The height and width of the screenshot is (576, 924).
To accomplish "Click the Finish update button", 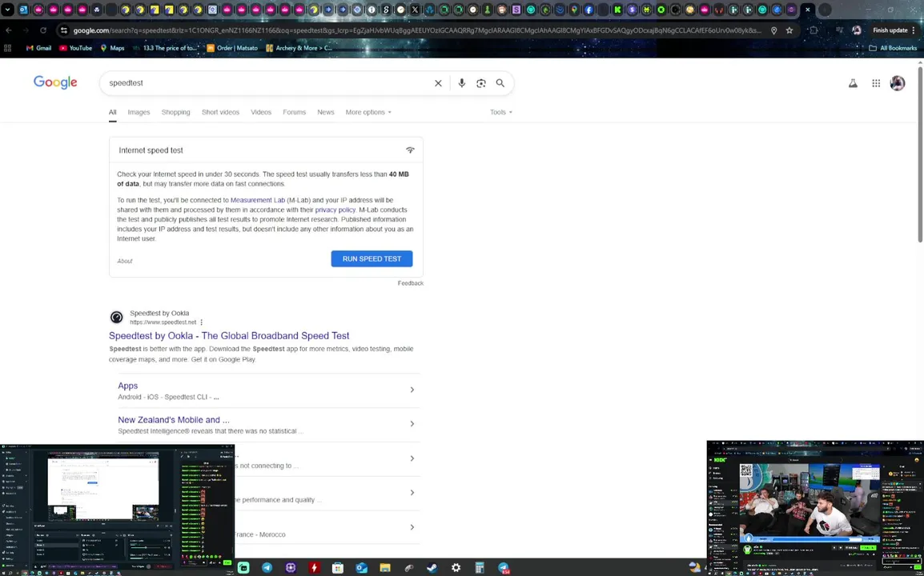I will click(892, 30).
